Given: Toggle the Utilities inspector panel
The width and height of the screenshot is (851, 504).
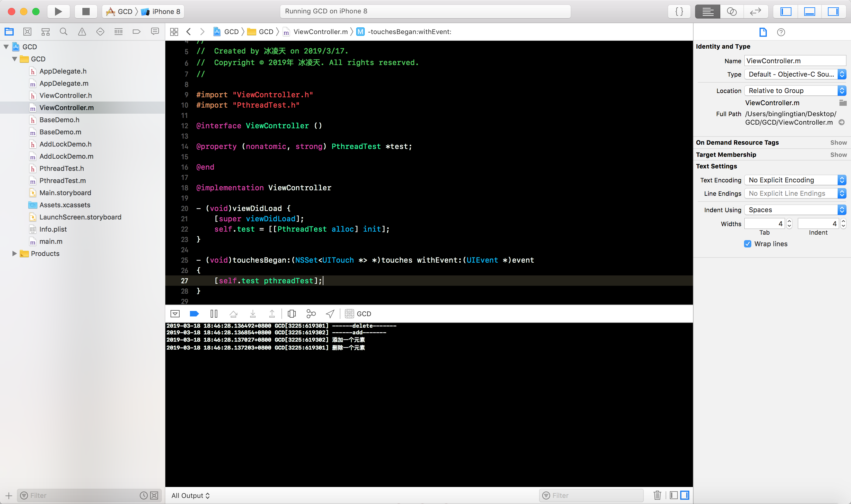Looking at the screenshot, I should tap(833, 12).
